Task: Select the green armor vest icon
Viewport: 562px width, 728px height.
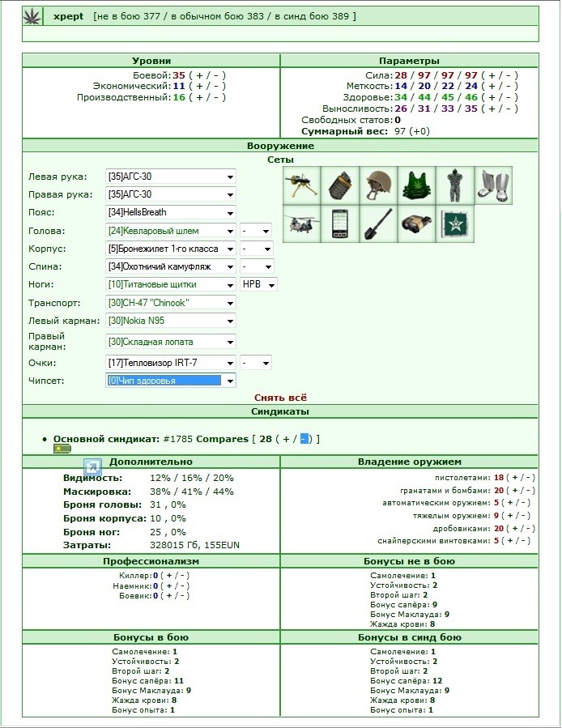Action: [x=416, y=185]
